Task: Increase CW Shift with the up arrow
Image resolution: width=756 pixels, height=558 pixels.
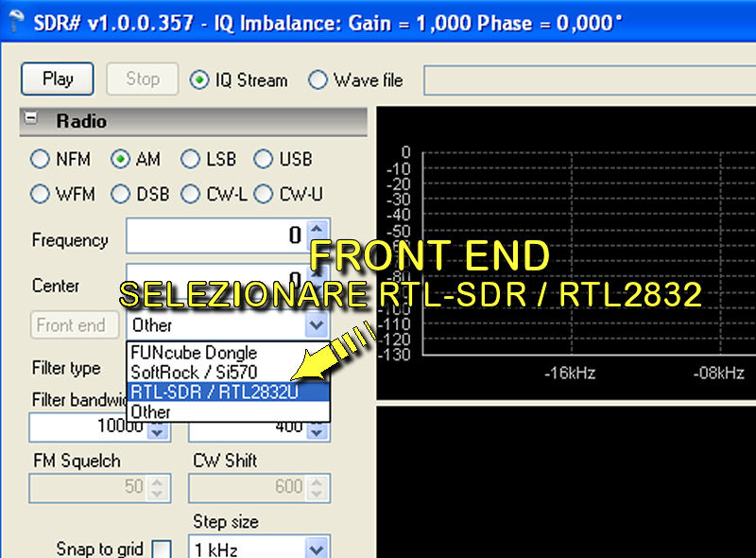Action: [x=317, y=481]
